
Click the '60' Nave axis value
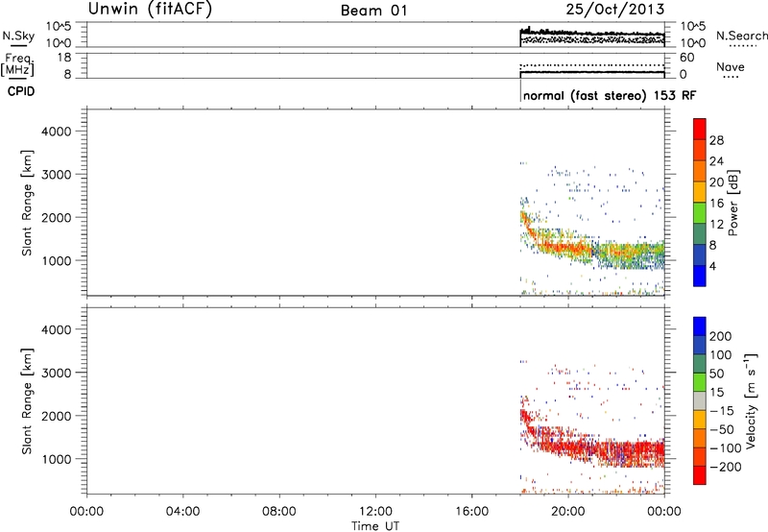[x=687, y=58]
